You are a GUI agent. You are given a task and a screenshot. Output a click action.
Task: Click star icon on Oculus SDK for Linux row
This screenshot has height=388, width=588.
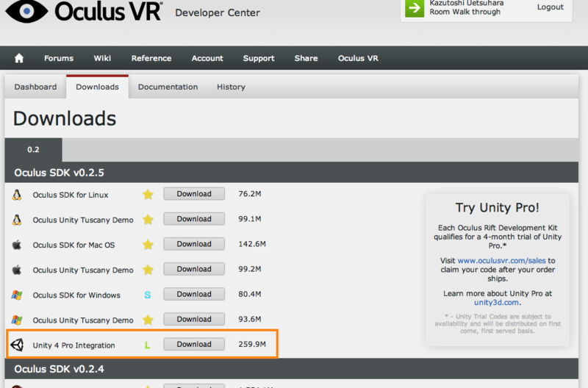[x=148, y=195]
